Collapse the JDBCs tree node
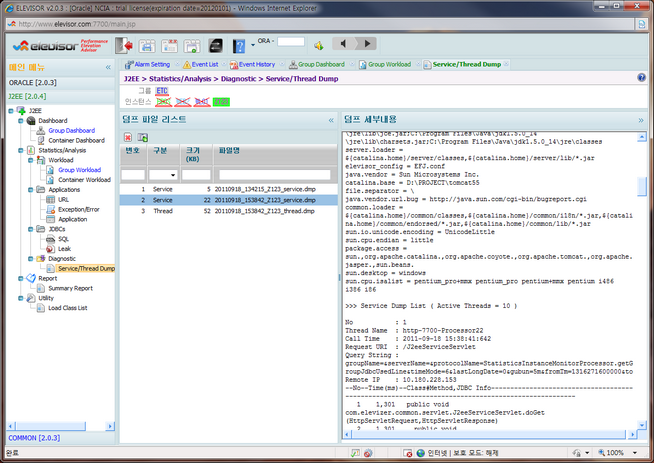The height and width of the screenshot is (463, 654). pyautogui.click(x=30, y=229)
